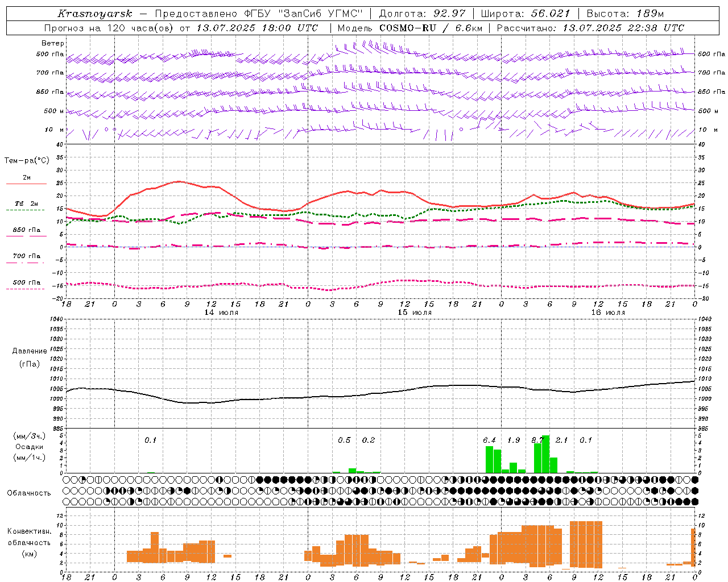Click the 'Конвективн.' convective cloud label
Viewport: 728px width, 582px height.
(30, 531)
